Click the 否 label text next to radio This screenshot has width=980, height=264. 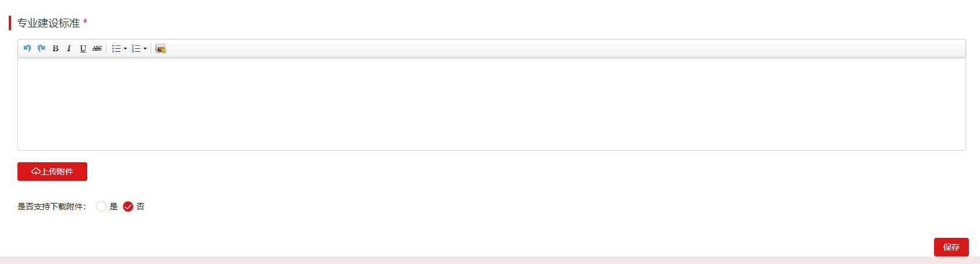click(x=140, y=206)
